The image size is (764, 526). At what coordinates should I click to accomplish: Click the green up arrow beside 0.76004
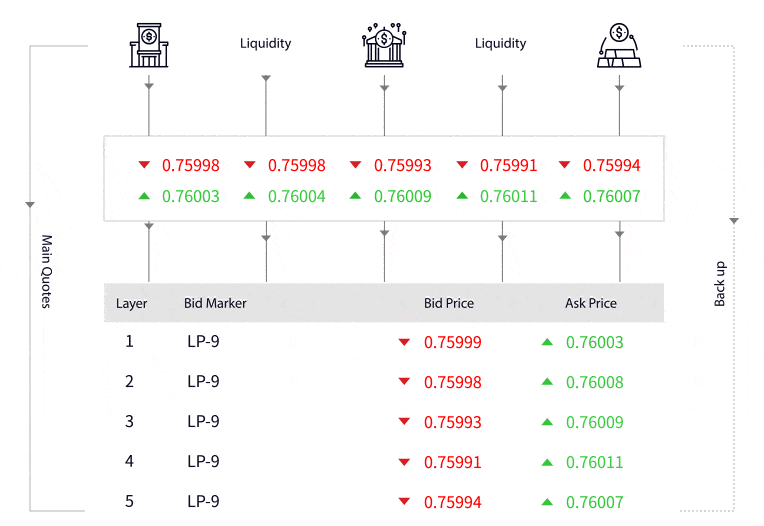click(250, 196)
